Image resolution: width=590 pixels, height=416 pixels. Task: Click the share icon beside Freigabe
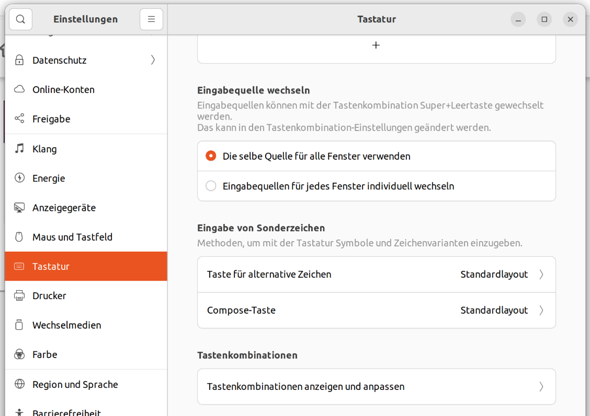click(19, 118)
